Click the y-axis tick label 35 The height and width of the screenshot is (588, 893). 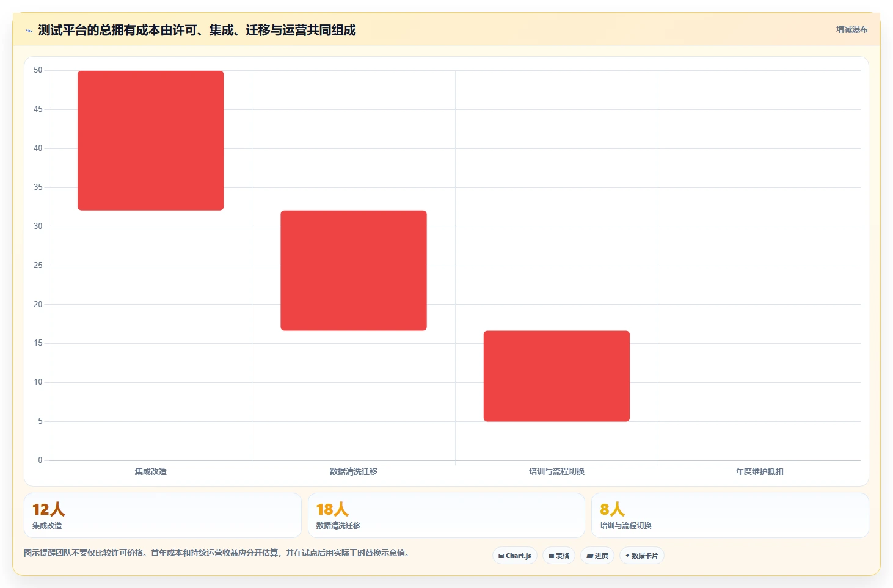click(38, 187)
